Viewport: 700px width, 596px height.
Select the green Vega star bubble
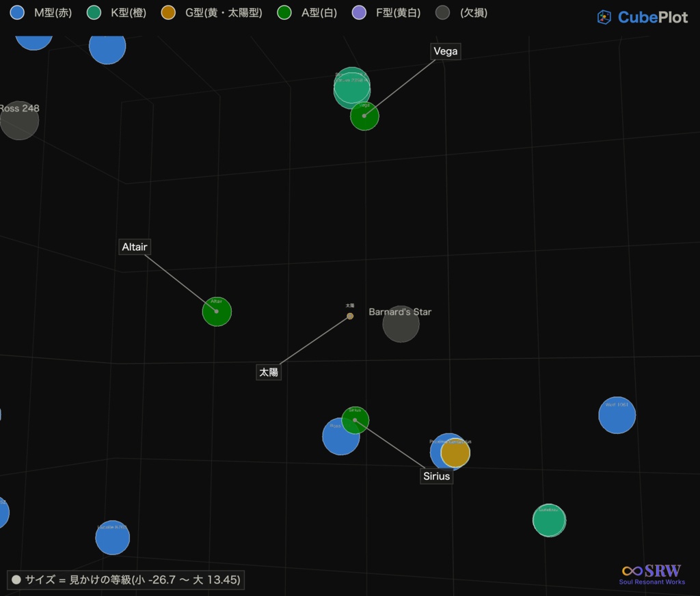[365, 116]
